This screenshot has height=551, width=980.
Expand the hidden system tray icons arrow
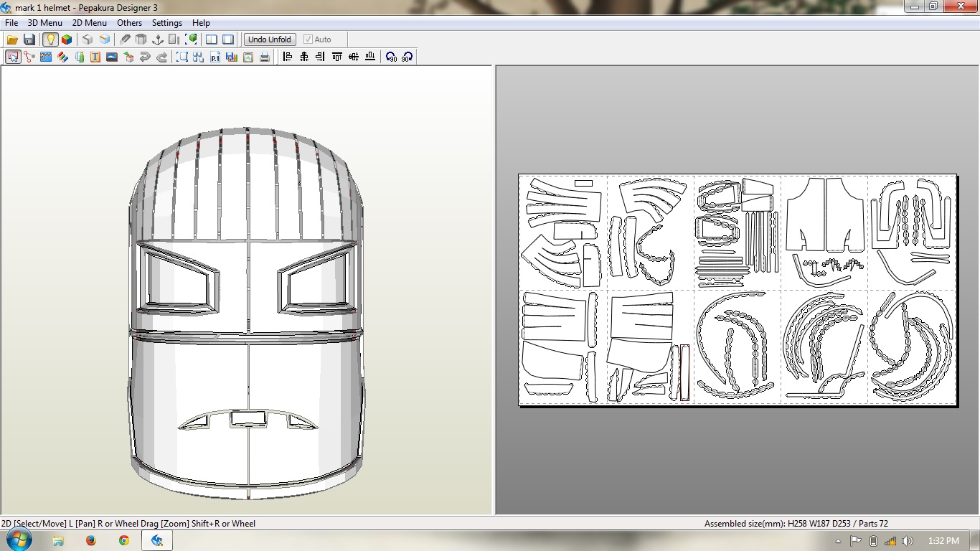[x=839, y=541]
